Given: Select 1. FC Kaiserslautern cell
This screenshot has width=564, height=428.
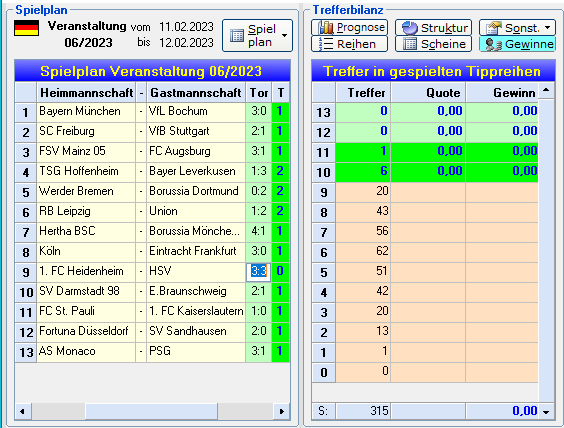Looking at the screenshot, I should pyautogui.click(x=196, y=311).
